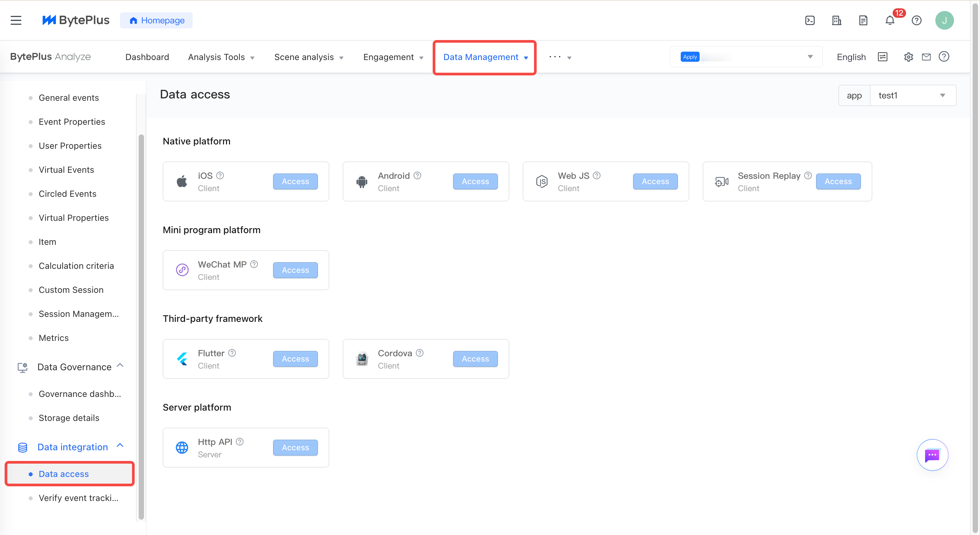980x535 pixels.
Task: Go to the Dashboard tab
Action: [x=147, y=57]
